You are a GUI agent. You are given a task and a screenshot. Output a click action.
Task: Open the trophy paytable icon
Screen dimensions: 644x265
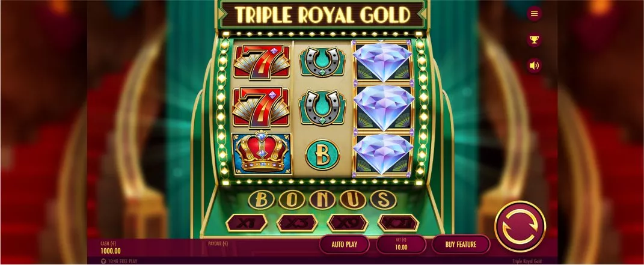tap(534, 40)
